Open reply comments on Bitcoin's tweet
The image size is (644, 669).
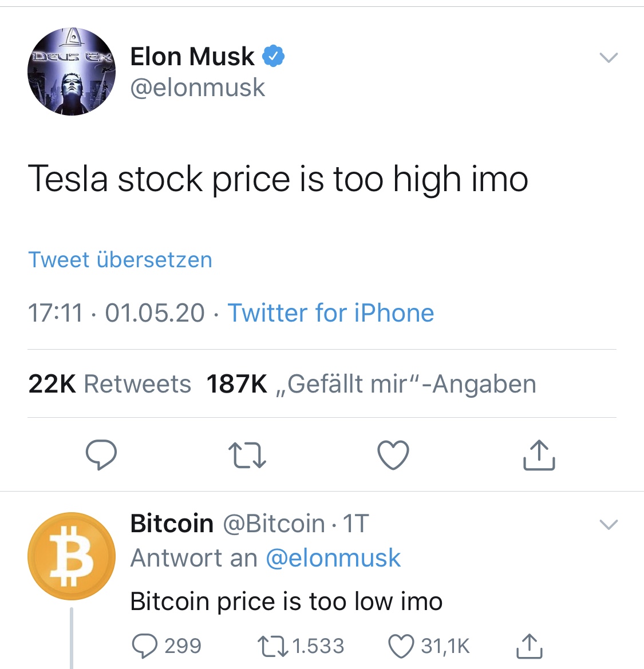point(144,646)
